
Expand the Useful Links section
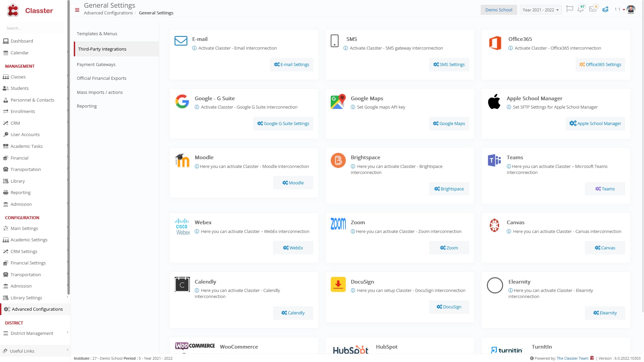[x=35, y=351]
